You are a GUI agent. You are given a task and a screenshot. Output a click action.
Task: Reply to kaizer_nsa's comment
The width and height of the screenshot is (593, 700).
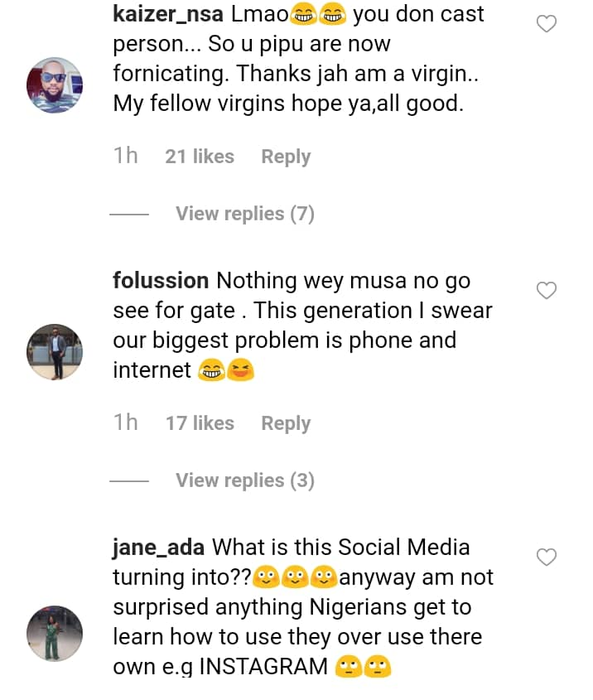(x=286, y=157)
